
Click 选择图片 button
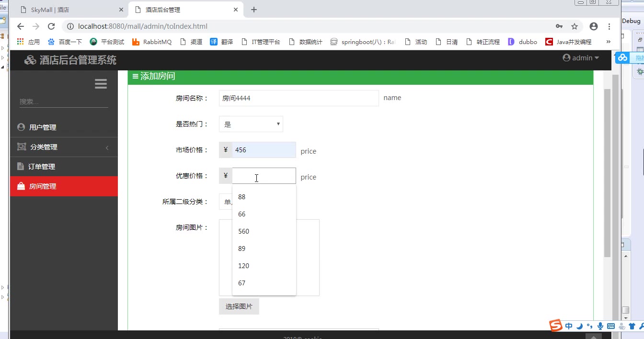pos(239,306)
